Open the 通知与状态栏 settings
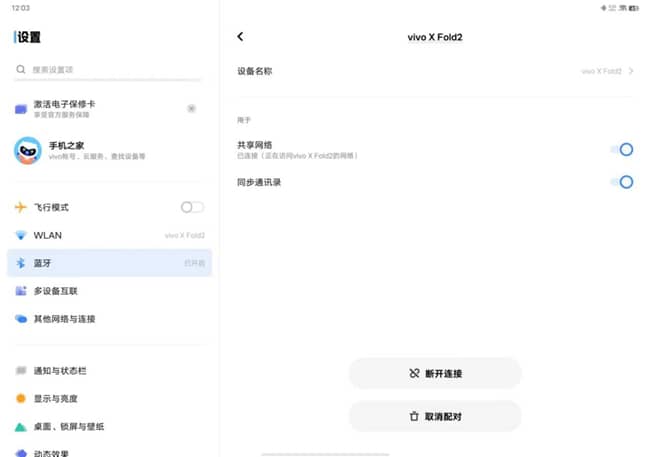Image resolution: width=650 pixels, height=457 pixels. 60,371
